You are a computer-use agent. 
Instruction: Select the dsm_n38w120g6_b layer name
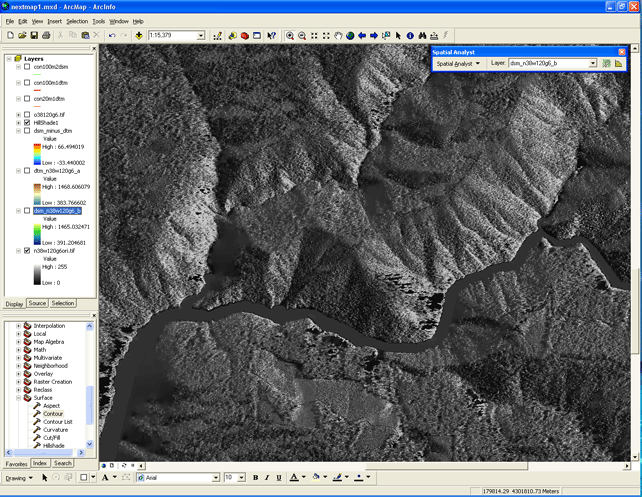tap(57, 211)
